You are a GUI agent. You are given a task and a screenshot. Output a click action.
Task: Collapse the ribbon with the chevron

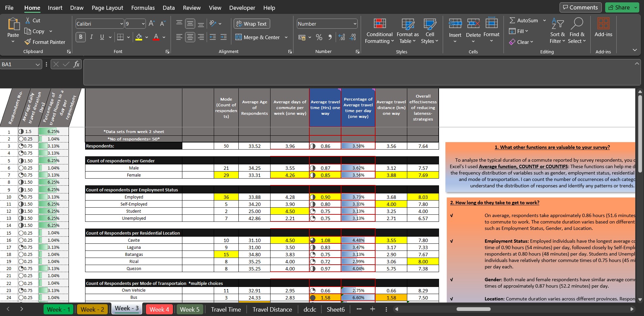635,50
